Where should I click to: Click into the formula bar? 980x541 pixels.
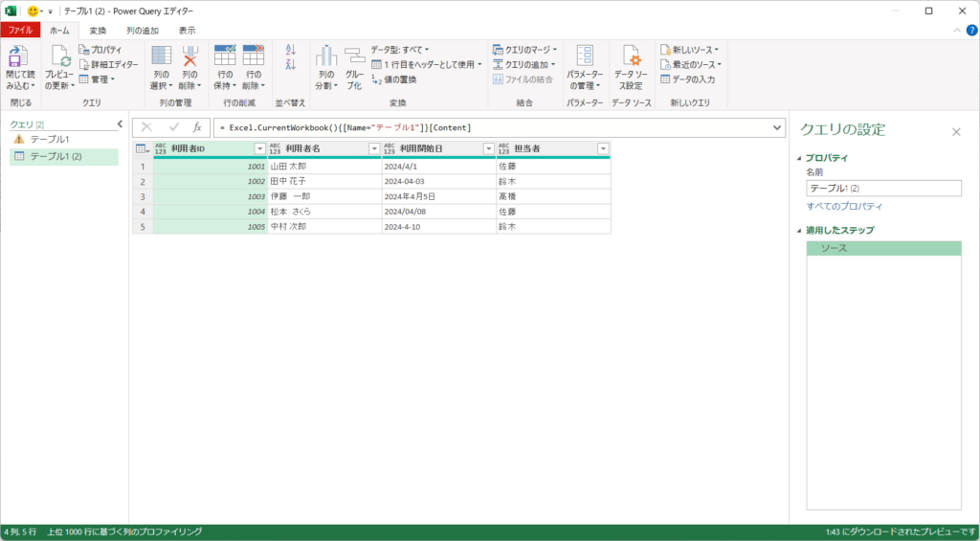pyautogui.click(x=493, y=127)
